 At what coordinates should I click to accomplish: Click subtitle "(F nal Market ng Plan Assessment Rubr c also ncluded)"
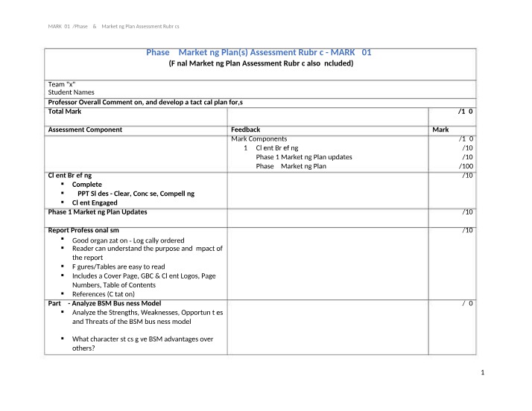pyautogui.click(x=261, y=63)
